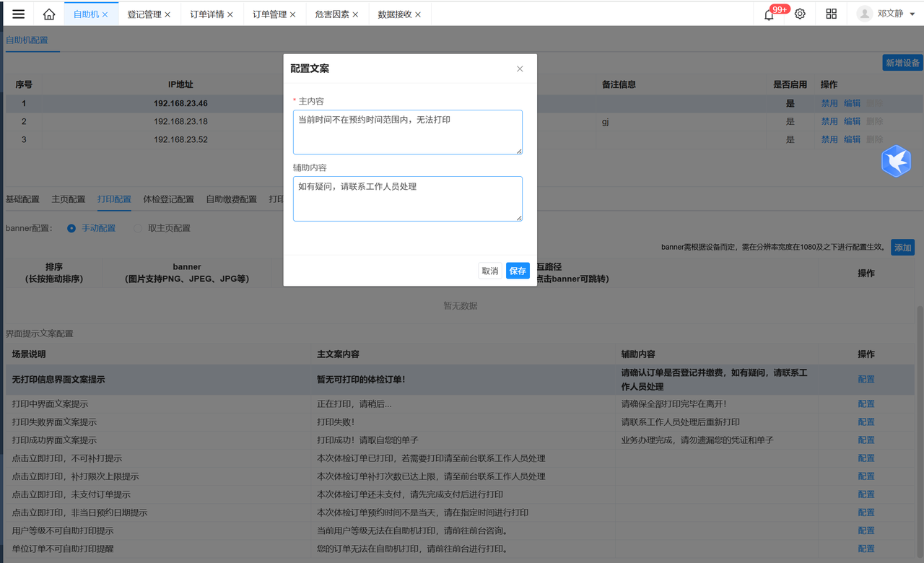
Task: Close the 配置文案 dialog with X
Action: [520, 69]
